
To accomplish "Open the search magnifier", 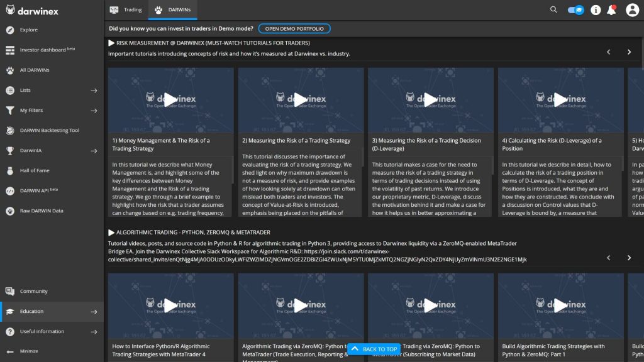I will point(553,9).
